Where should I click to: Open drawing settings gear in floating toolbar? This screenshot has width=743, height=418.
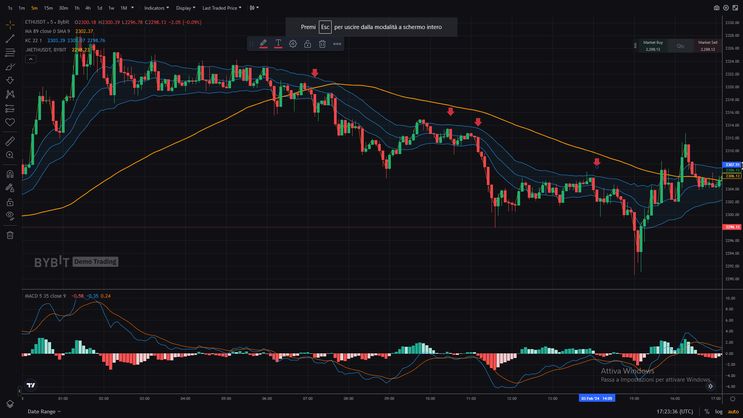click(293, 44)
